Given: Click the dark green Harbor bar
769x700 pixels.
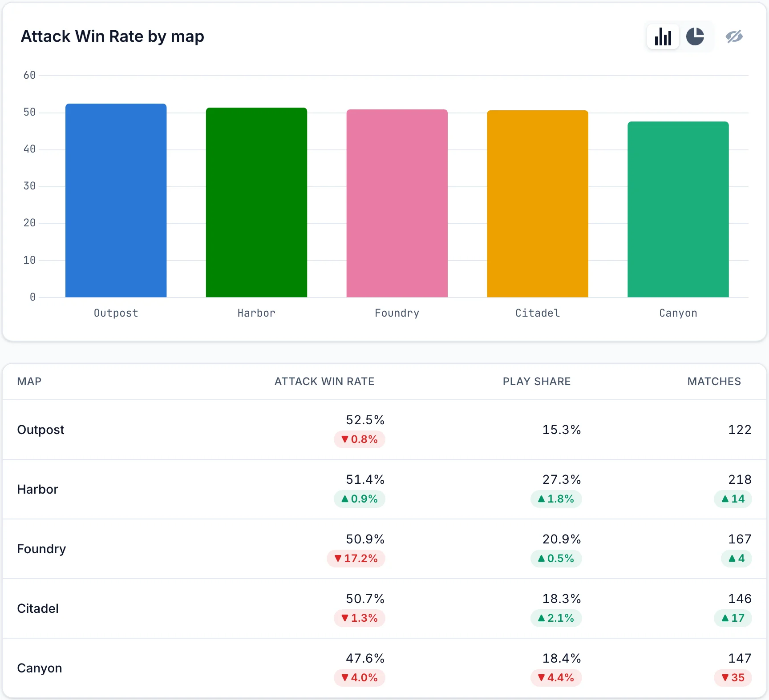Looking at the screenshot, I should (x=256, y=202).
